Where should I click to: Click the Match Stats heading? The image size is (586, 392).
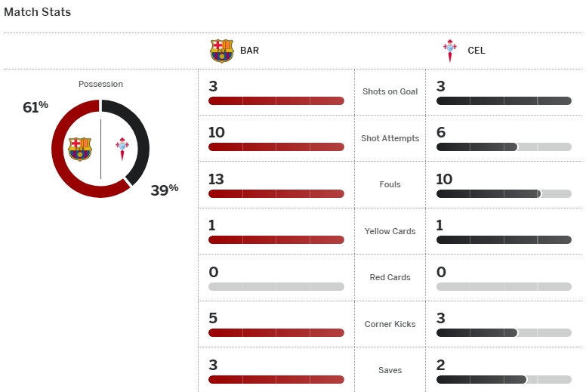click(38, 12)
